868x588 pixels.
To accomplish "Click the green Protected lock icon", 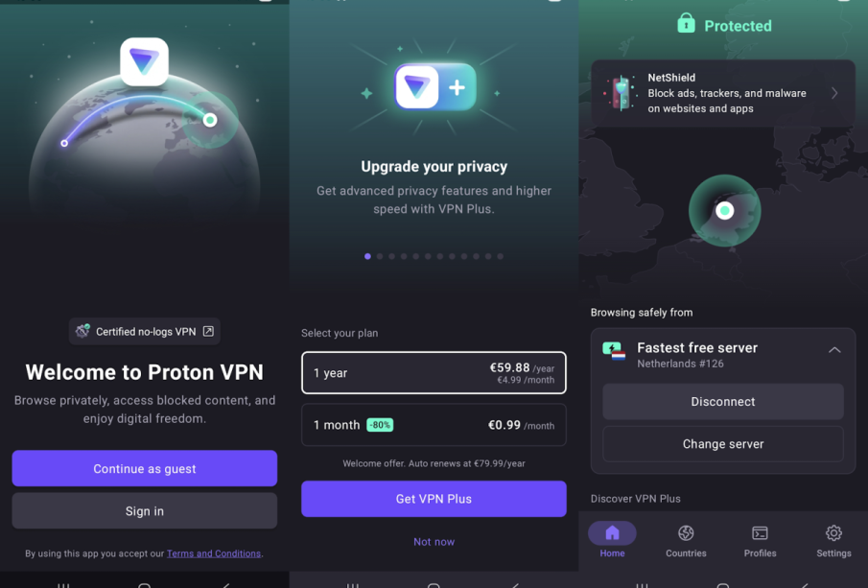I will click(686, 23).
